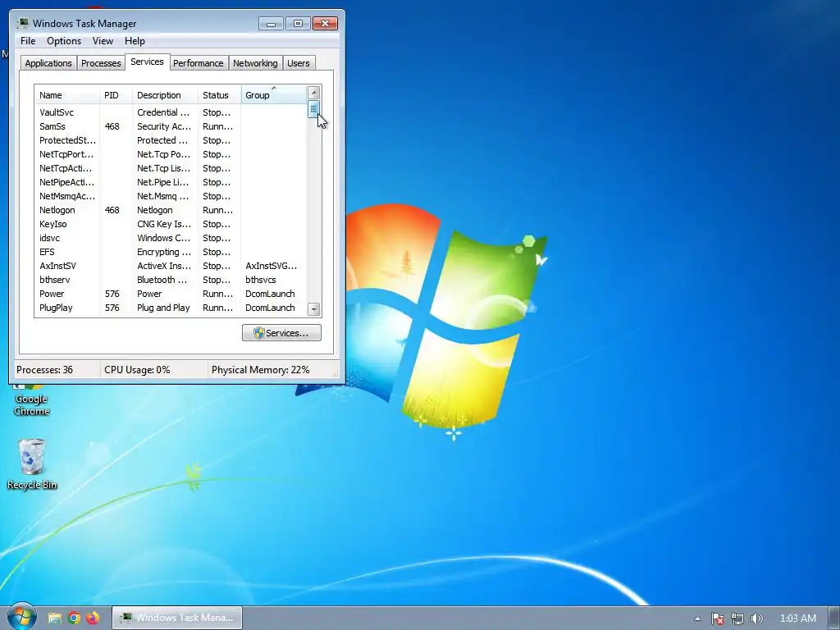Screen dimensions: 840x630
Task: Click the Show desktop button
Action: click(x=834, y=618)
